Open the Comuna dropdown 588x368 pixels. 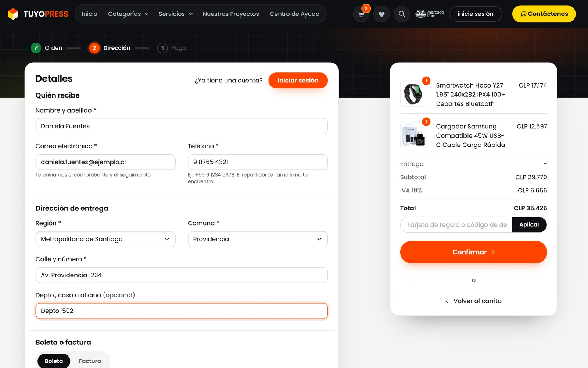[x=258, y=239]
